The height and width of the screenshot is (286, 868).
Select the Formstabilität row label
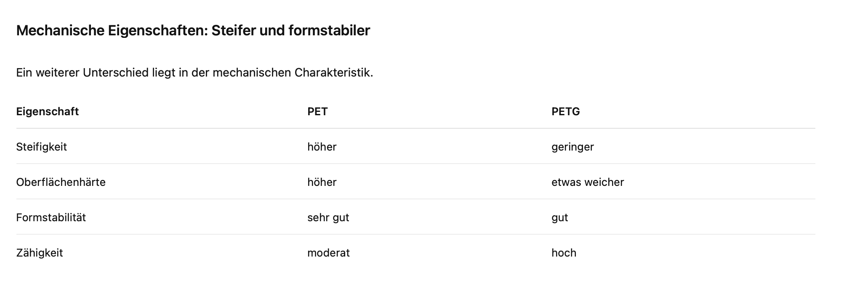click(51, 217)
